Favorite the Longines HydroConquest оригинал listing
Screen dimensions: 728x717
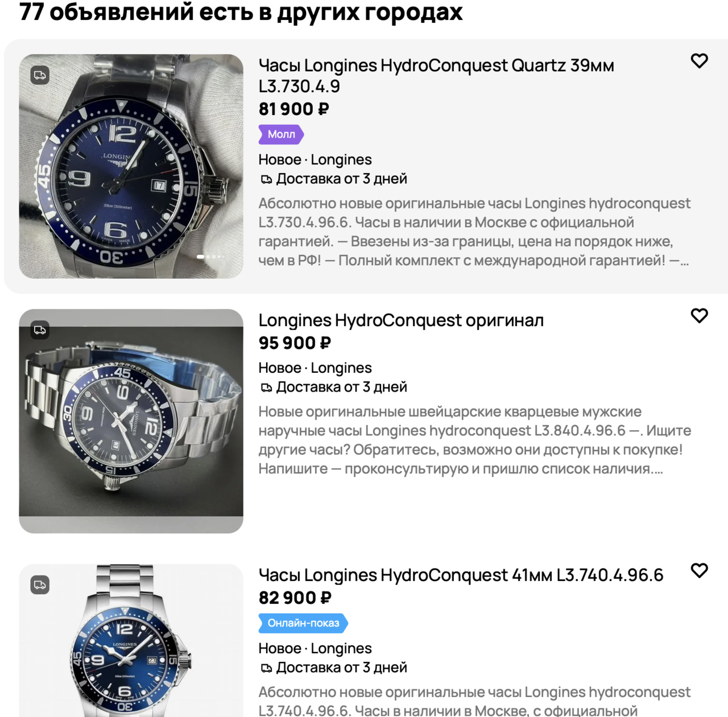[x=699, y=316]
